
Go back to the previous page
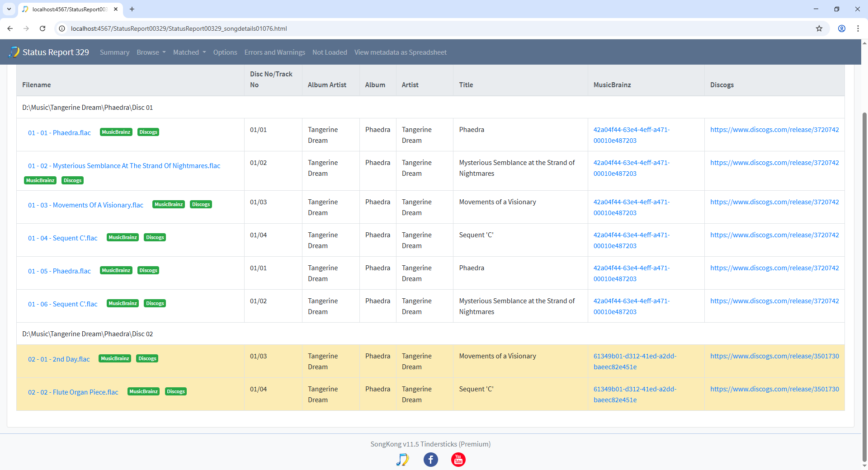coord(10,28)
